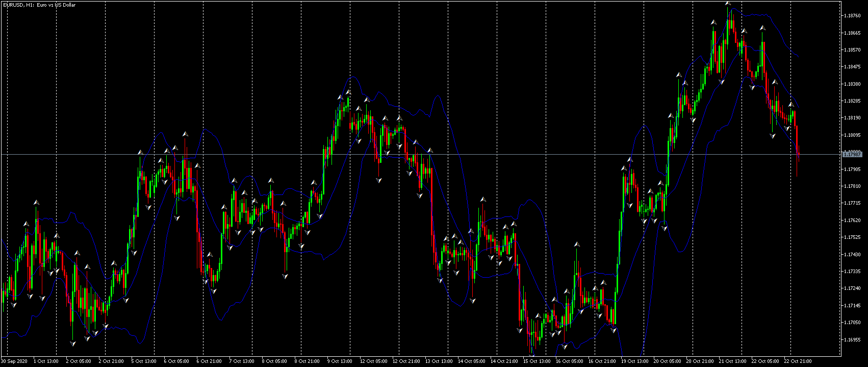Click the 19 Oct 13:00 time label

tap(635, 361)
